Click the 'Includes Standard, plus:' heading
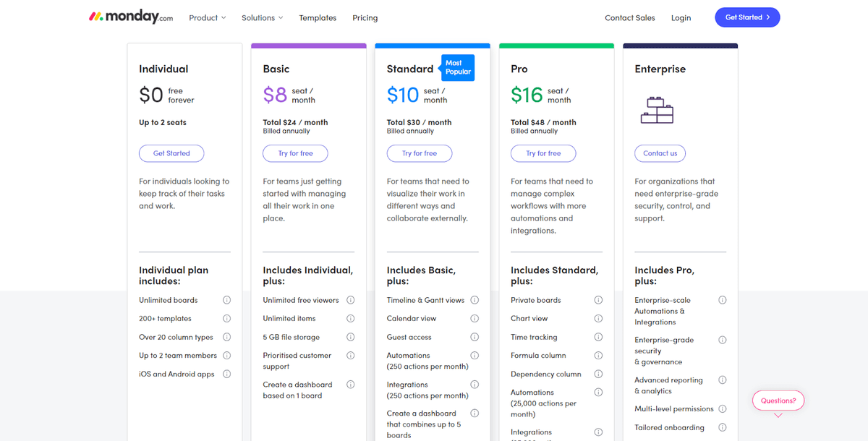The width and height of the screenshot is (868, 441). (554, 275)
